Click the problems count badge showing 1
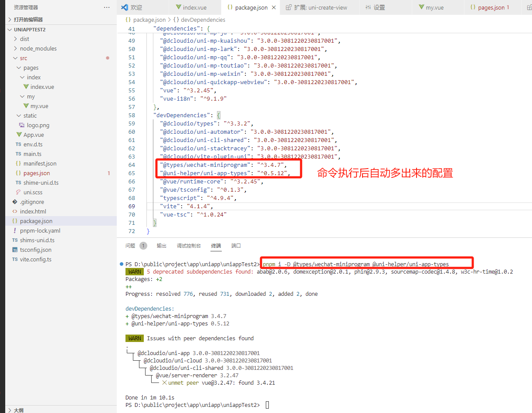 pyautogui.click(x=143, y=246)
